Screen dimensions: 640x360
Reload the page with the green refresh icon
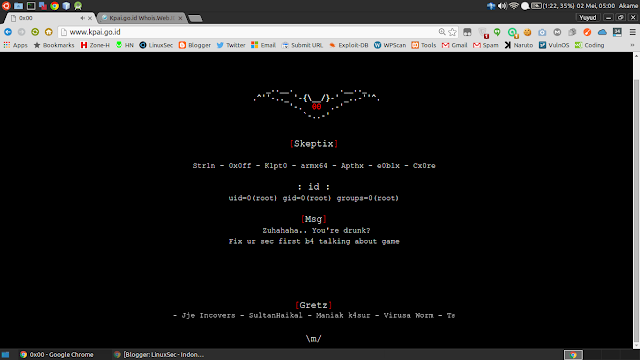[x=35, y=32]
